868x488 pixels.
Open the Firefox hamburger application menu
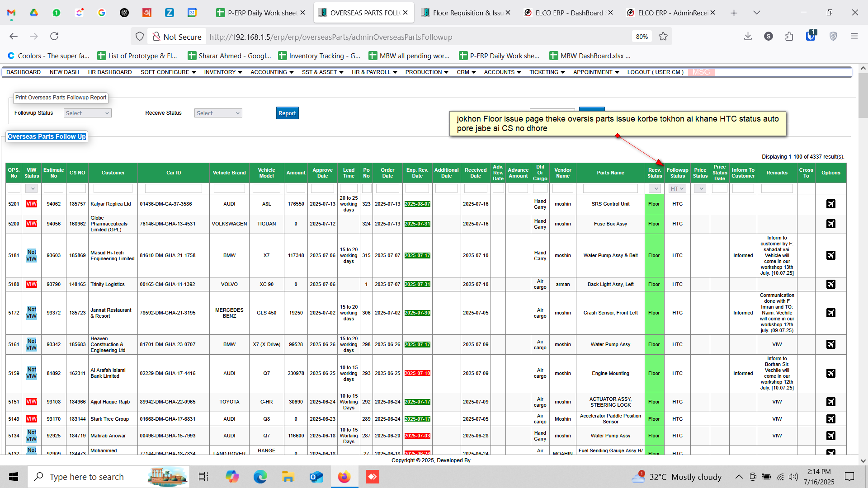coord(854,37)
